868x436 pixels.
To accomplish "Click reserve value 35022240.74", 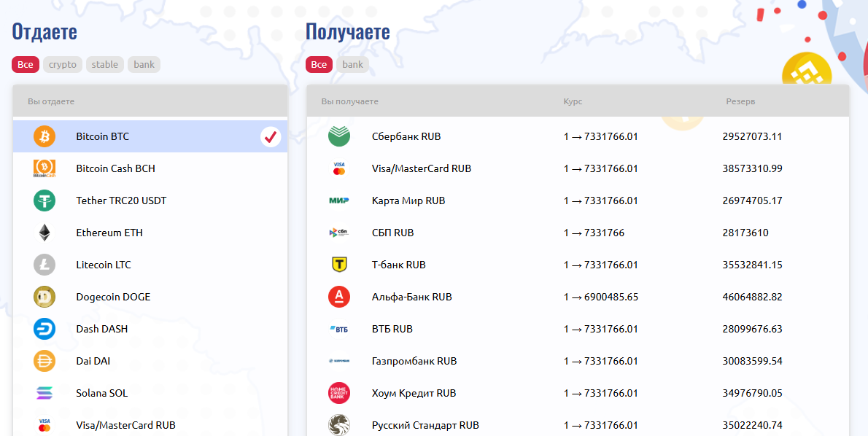I will click(x=752, y=425).
